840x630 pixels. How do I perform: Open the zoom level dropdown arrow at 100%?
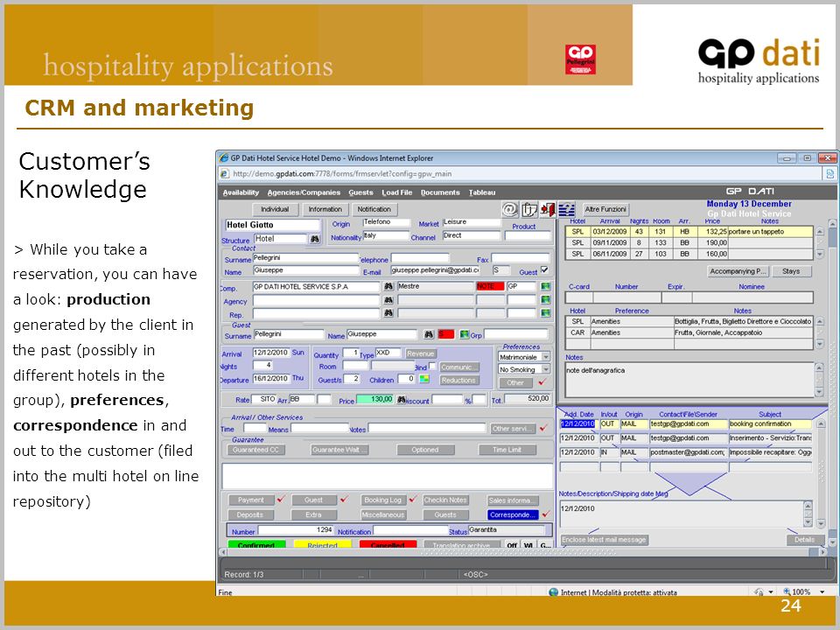822,592
